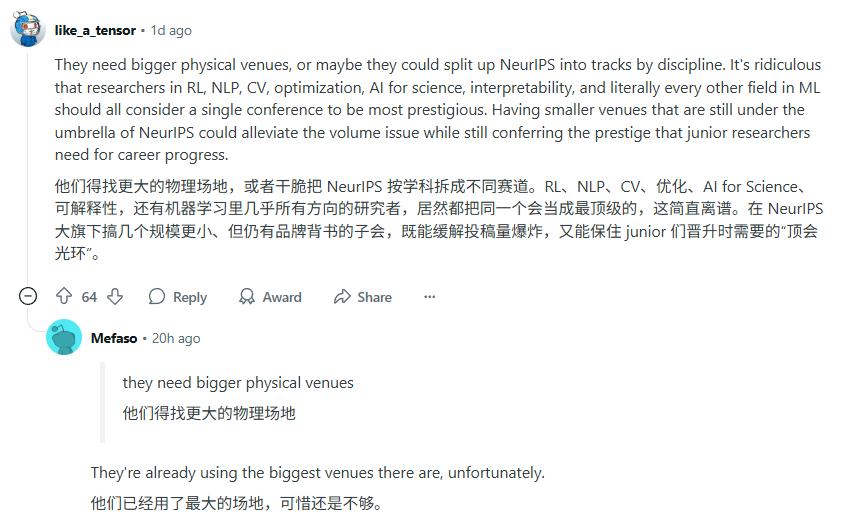Click the '20h ago' timestamp
Viewport: 848px width, 525px height.
[x=176, y=338]
